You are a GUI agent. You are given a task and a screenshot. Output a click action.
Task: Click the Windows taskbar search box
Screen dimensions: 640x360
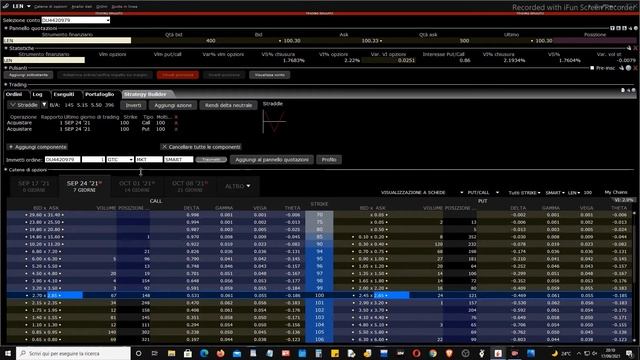73,353
